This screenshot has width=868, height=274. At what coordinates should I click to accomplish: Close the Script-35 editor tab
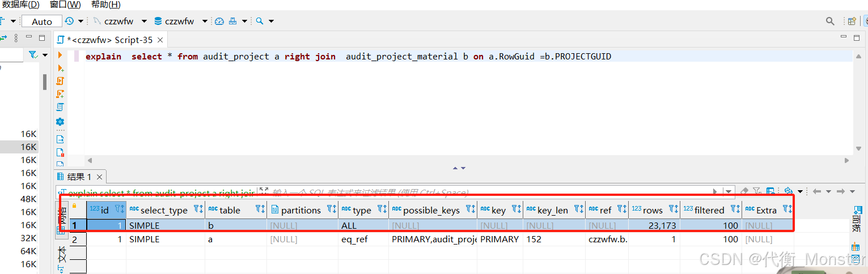[160, 40]
